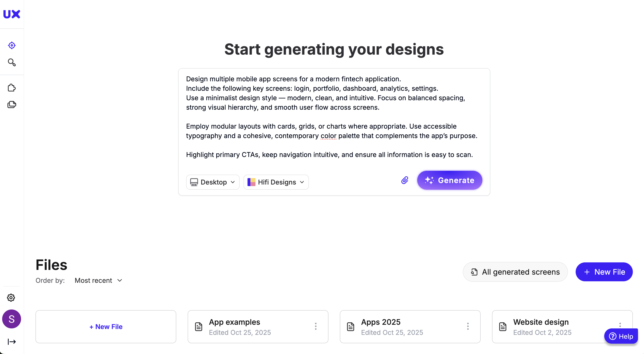This screenshot has width=644, height=354.
Task: Open the Desktop device dropdown
Action: click(213, 182)
